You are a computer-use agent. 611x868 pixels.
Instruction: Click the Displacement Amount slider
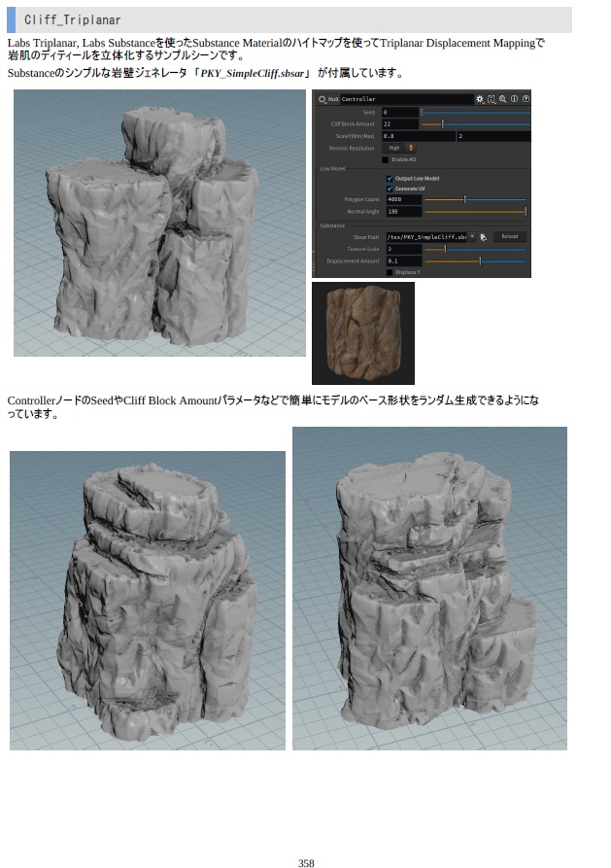coord(475,260)
